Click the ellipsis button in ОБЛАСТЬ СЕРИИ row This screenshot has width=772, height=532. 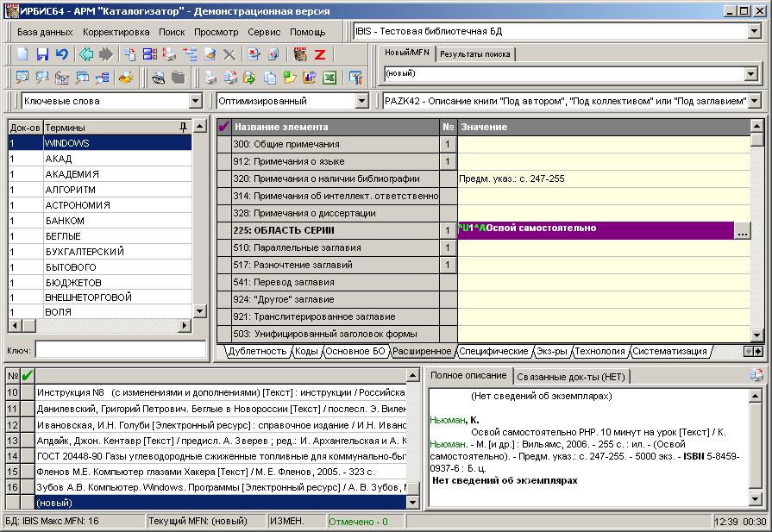tap(741, 230)
